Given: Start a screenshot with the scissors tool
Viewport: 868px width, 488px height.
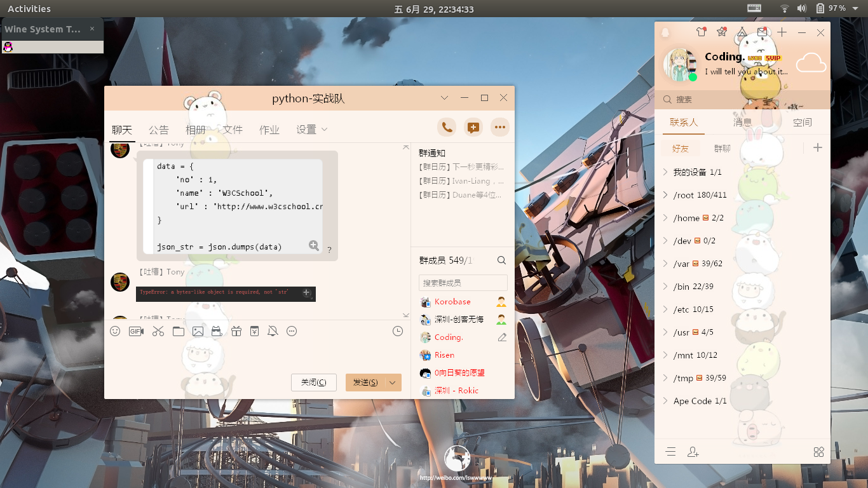Looking at the screenshot, I should coord(158,331).
